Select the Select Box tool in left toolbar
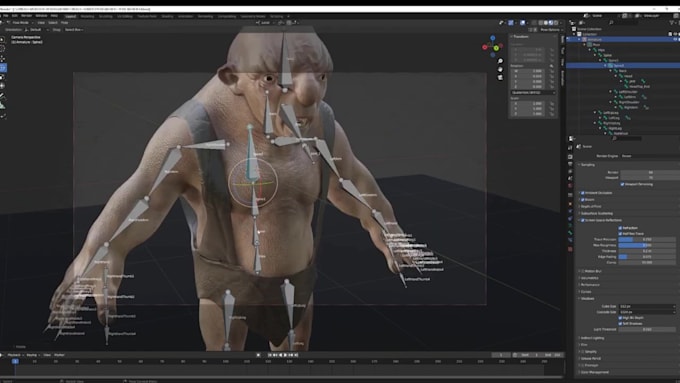Image resolution: width=680 pixels, height=383 pixels. pos(3,39)
